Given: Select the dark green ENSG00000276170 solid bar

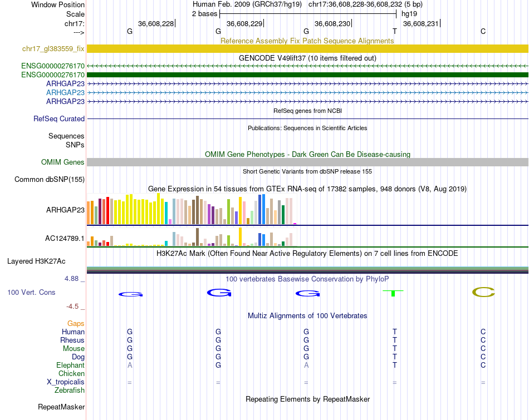Looking at the screenshot, I should 307,75.
